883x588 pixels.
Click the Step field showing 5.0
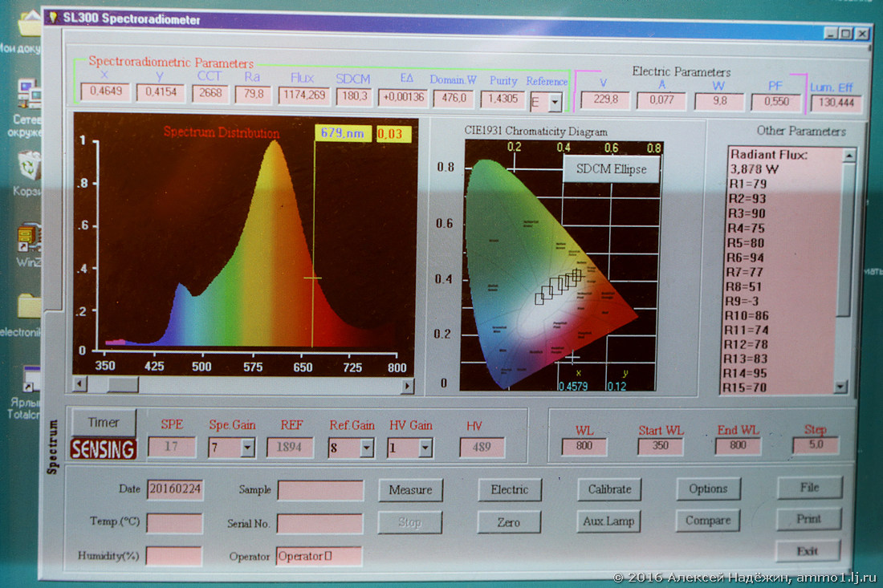tap(816, 445)
